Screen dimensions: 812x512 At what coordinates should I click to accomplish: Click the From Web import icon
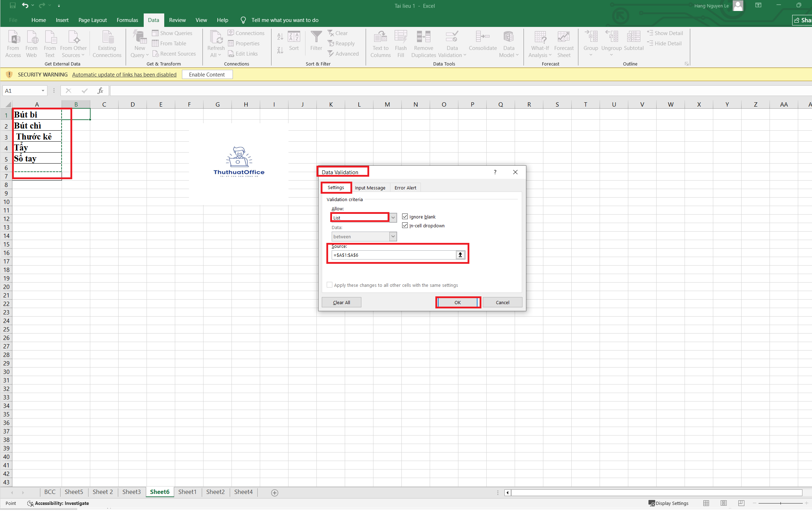click(32, 43)
